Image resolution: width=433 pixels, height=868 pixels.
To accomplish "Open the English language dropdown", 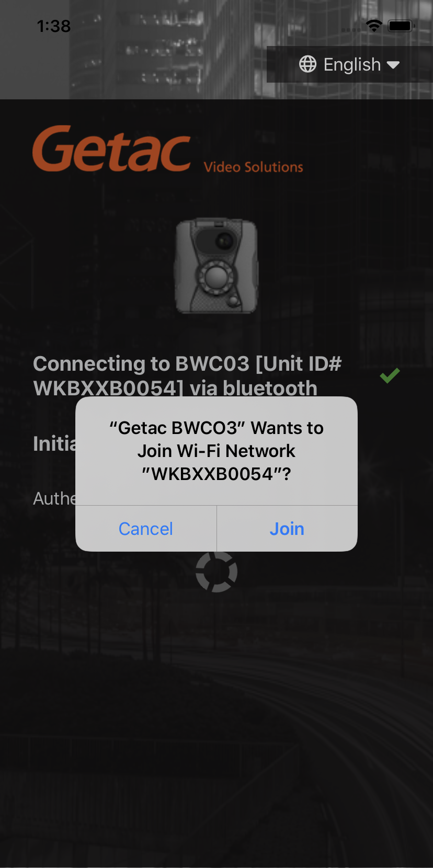I will pyautogui.click(x=349, y=64).
